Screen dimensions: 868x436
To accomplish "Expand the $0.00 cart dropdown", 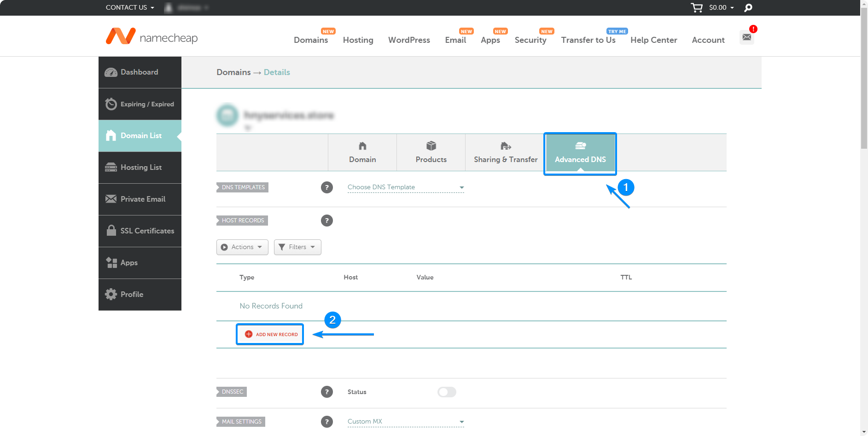I will click(x=721, y=7).
